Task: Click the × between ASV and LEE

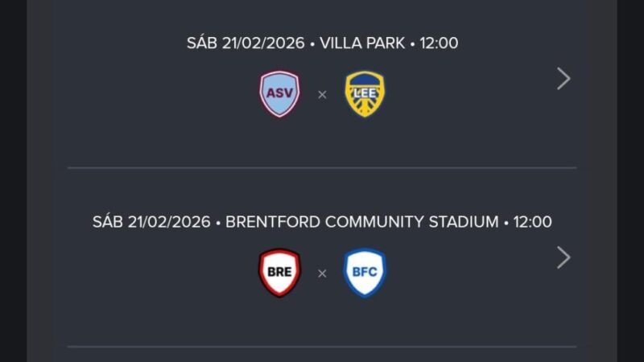Action: 322,95
